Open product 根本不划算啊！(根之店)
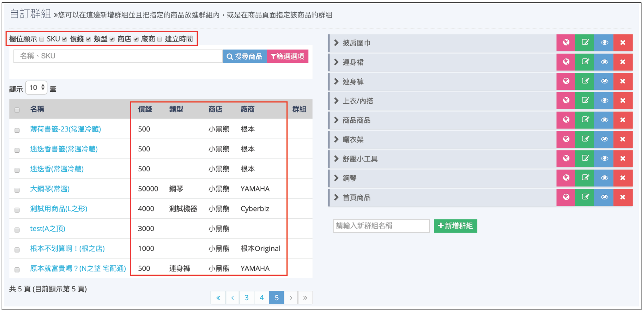Image resolution: width=644 pixels, height=312 pixels. 67,249
